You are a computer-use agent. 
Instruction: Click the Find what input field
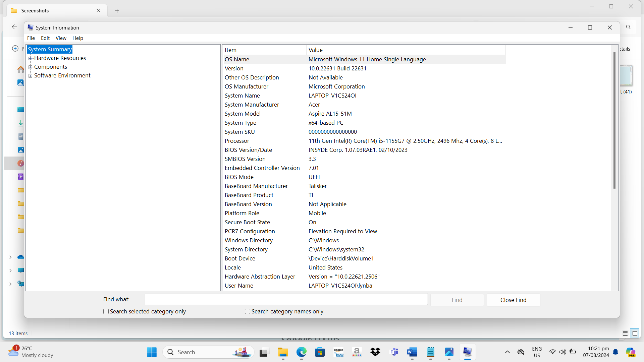(x=286, y=299)
